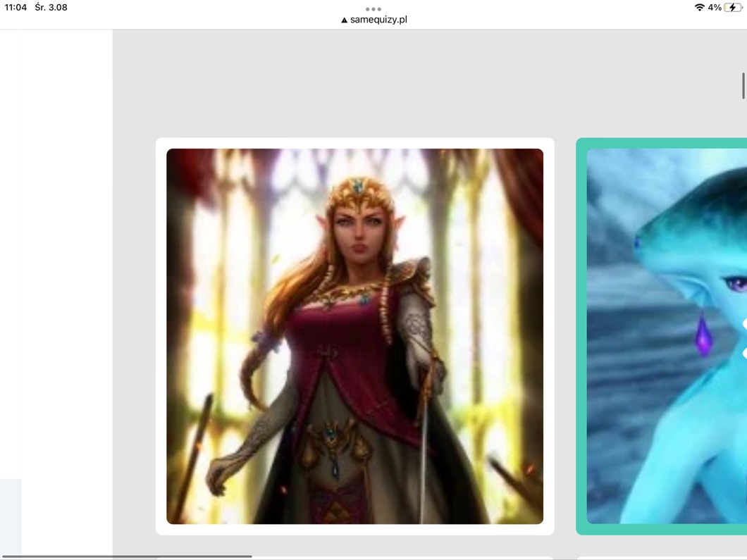747x560 pixels.
Task: Tap the three-dot multitasking button at top
Action: point(373,9)
